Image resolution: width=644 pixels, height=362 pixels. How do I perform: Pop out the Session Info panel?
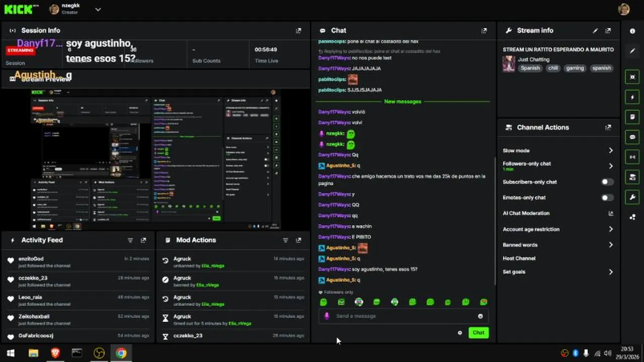[x=298, y=31]
